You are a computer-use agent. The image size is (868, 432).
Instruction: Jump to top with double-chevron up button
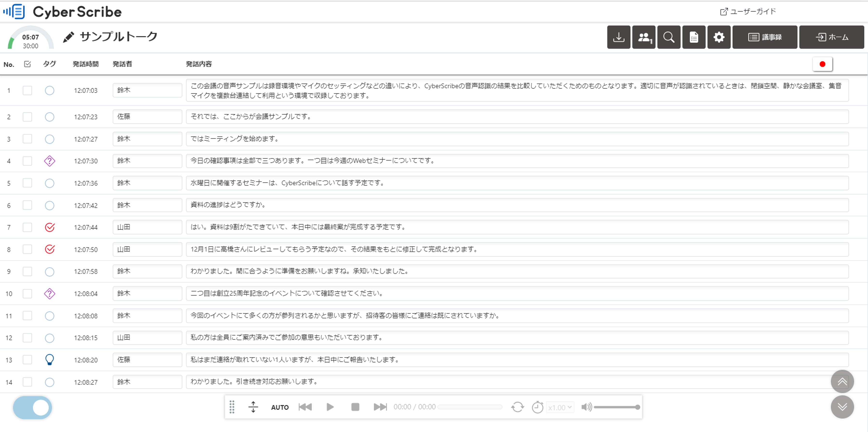pos(842,381)
